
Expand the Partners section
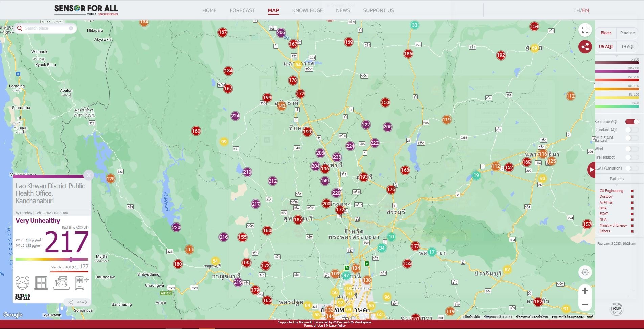pyautogui.click(x=616, y=179)
